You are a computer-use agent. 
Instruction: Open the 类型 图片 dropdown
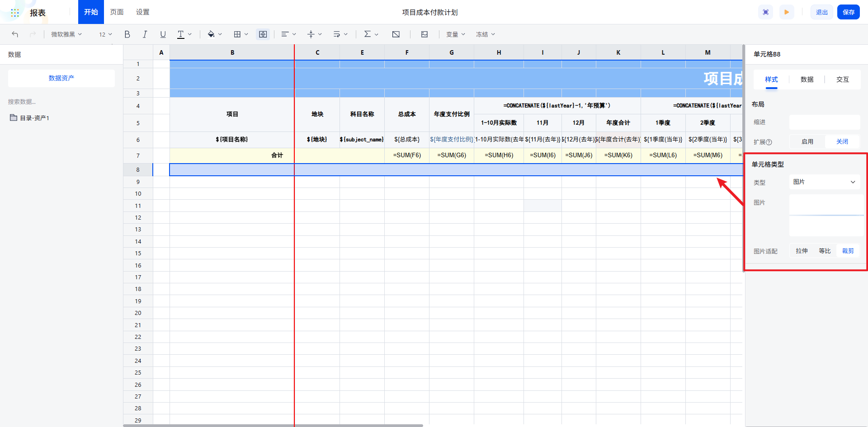825,182
